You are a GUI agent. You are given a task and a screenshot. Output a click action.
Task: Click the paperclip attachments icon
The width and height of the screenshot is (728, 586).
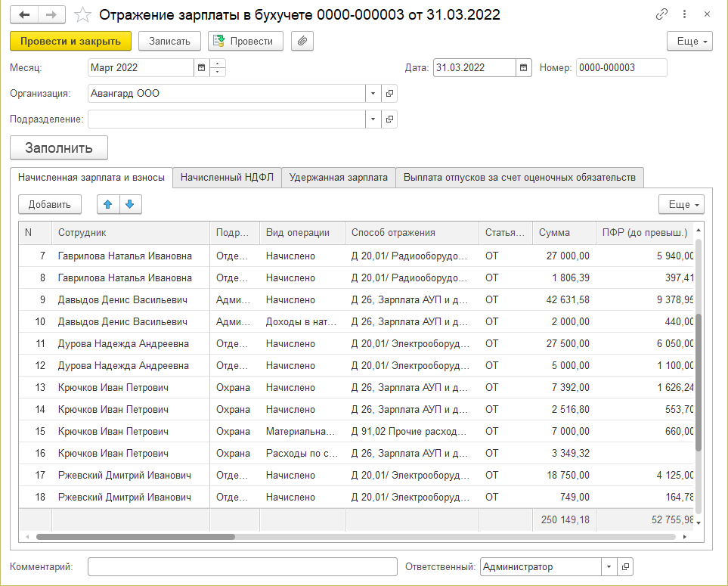pyautogui.click(x=302, y=41)
